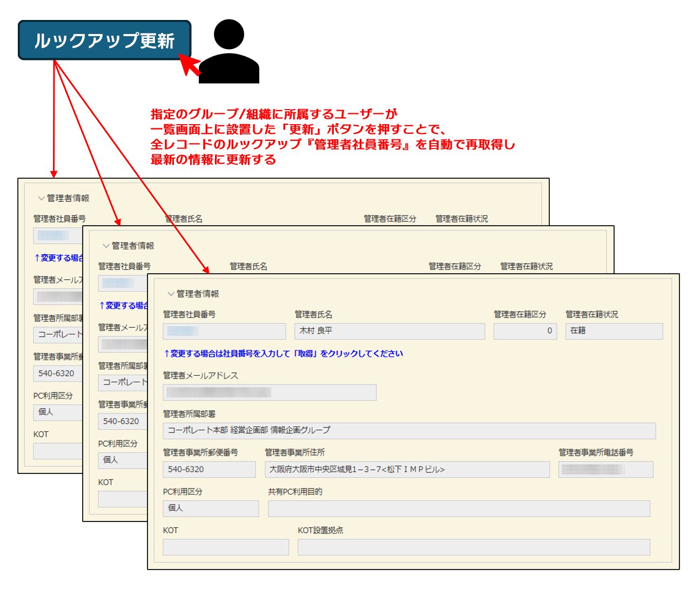Image resolution: width=700 pixels, height=589 pixels.
Task: Click the 管理者所属部署 field with コーポレート本部 経営企画部
Action: pyautogui.click(x=409, y=431)
